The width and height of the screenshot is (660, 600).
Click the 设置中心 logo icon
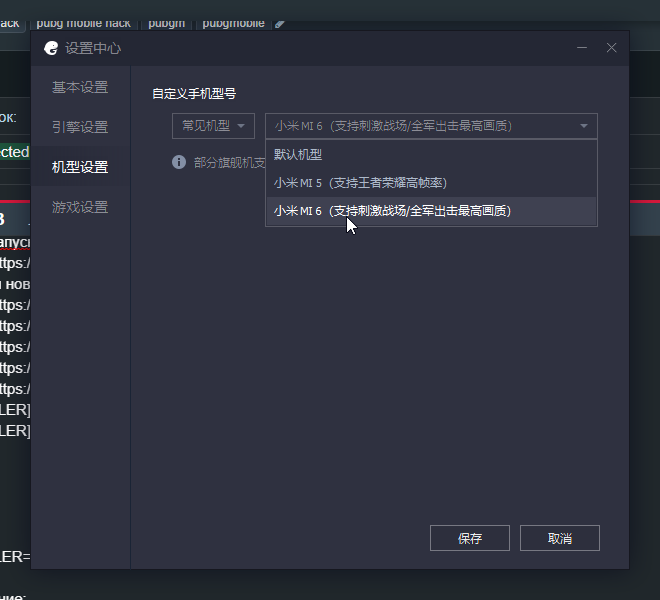pyautogui.click(x=51, y=48)
